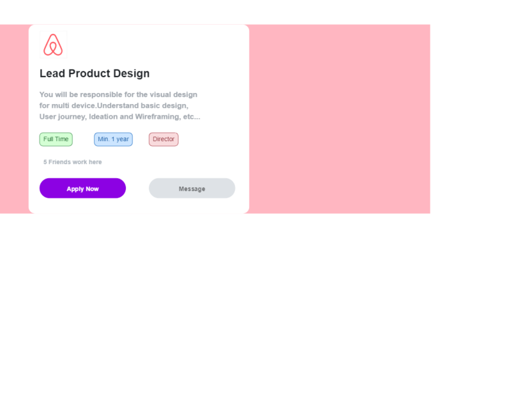Click the truncated etc... ending of description
The width and height of the screenshot is (530, 420).
(192, 117)
